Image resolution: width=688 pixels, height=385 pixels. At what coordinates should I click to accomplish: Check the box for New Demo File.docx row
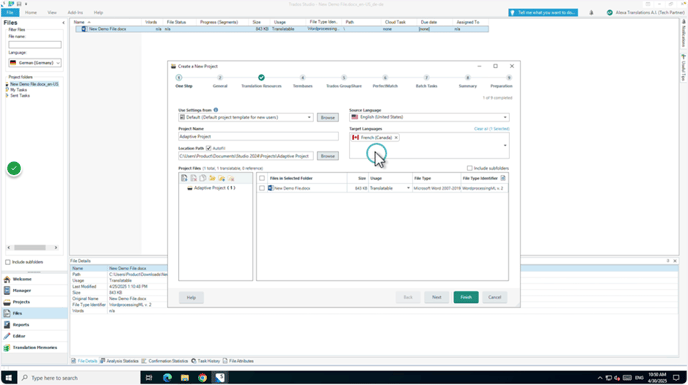(262, 188)
